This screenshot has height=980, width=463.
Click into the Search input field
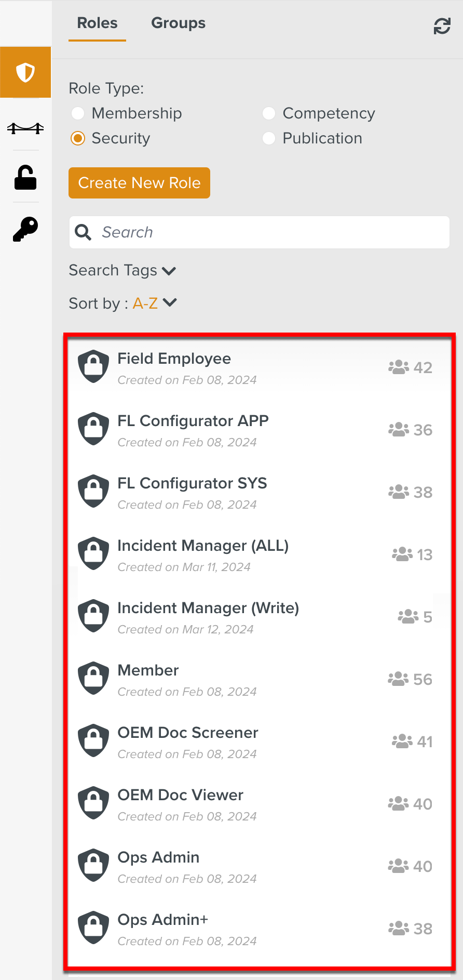pyautogui.click(x=270, y=232)
